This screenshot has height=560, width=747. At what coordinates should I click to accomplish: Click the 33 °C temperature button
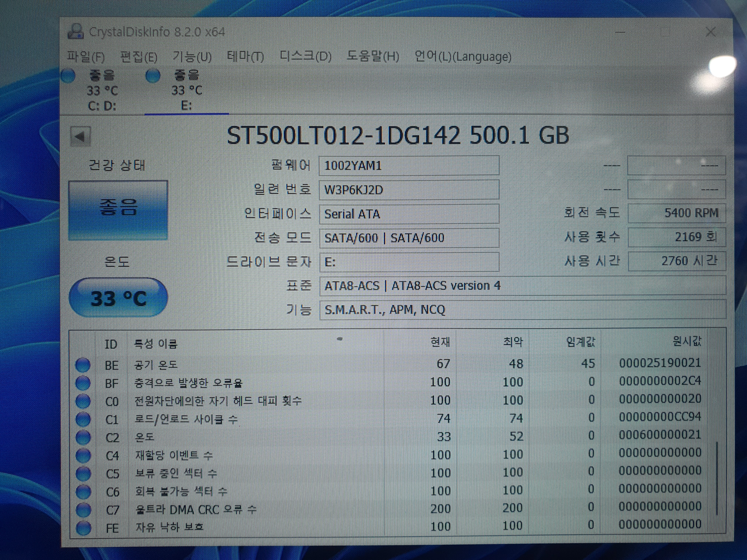pyautogui.click(x=118, y=298)
